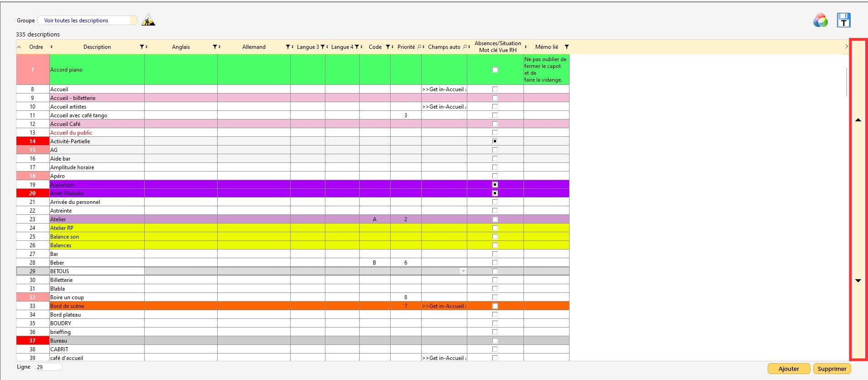The height and width of the screenshot is (380, 868).
Task: Click the Code column filter funnel
Action: click(x=388, y=47)
